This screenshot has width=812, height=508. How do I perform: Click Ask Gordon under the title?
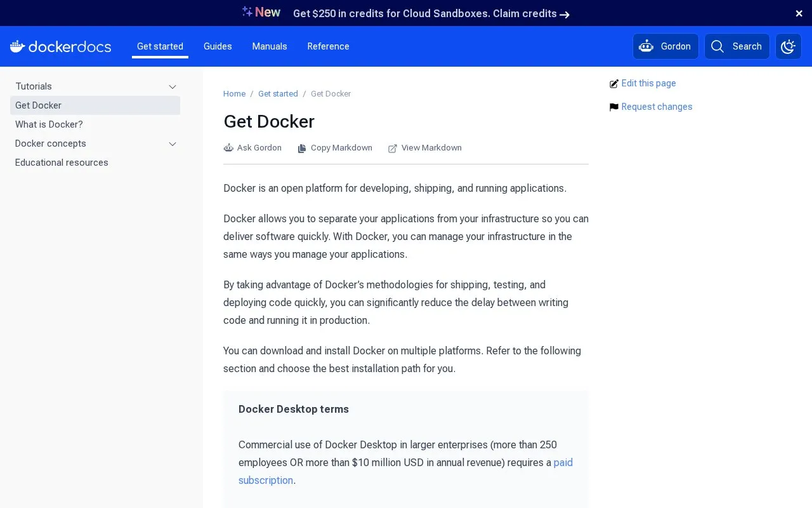(x=252, y=148)
